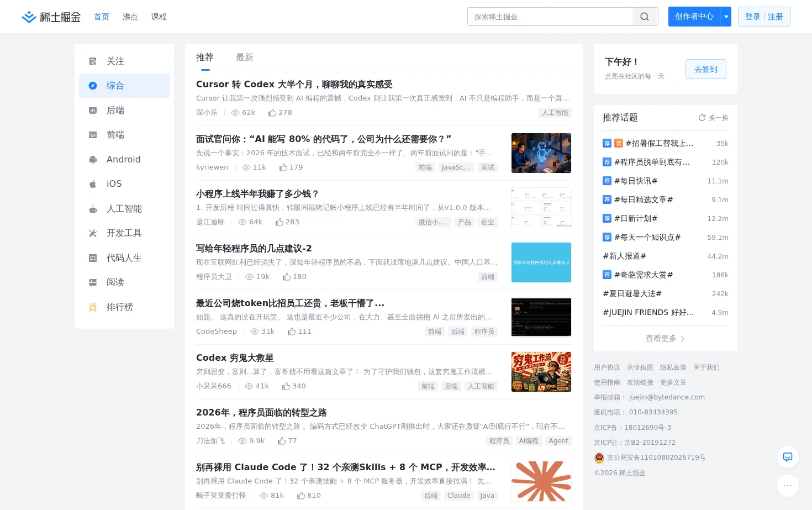Open the 首页 nav item
Screen dimensions: 812x510
(x=102, y=17)
